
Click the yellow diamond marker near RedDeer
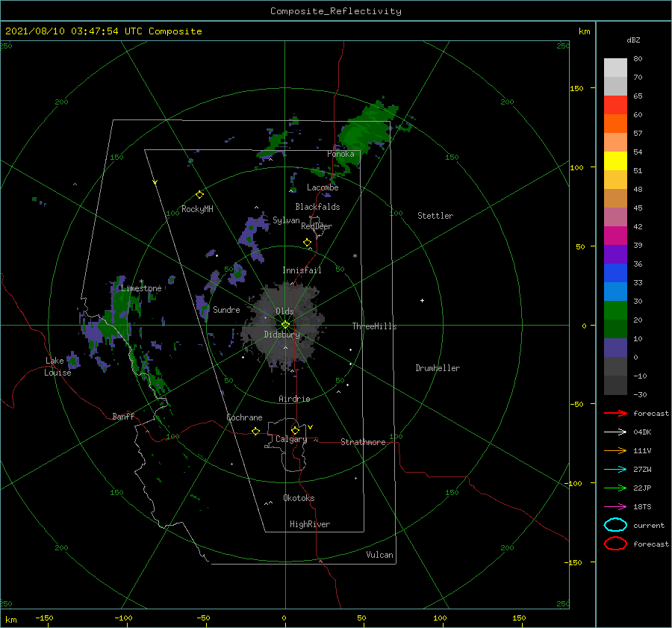pos(307,243)
